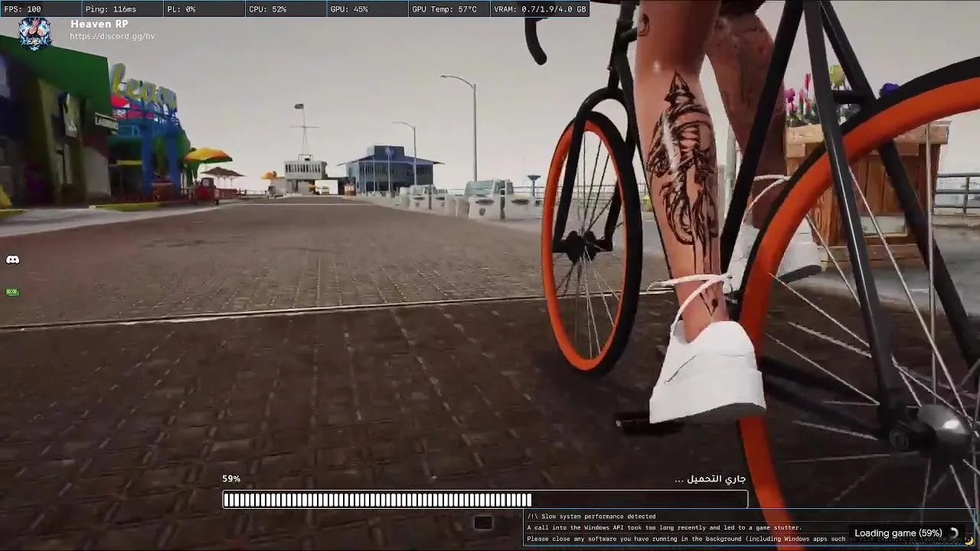Click the "Loading game (59%)" status label
Viewport: 980px width, 551px height.
tap(898, 533)
